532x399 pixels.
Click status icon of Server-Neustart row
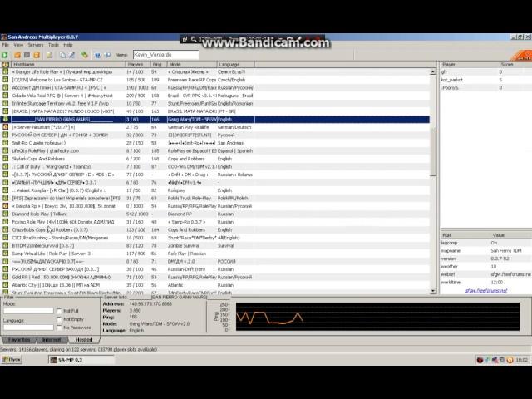point(6,127)
